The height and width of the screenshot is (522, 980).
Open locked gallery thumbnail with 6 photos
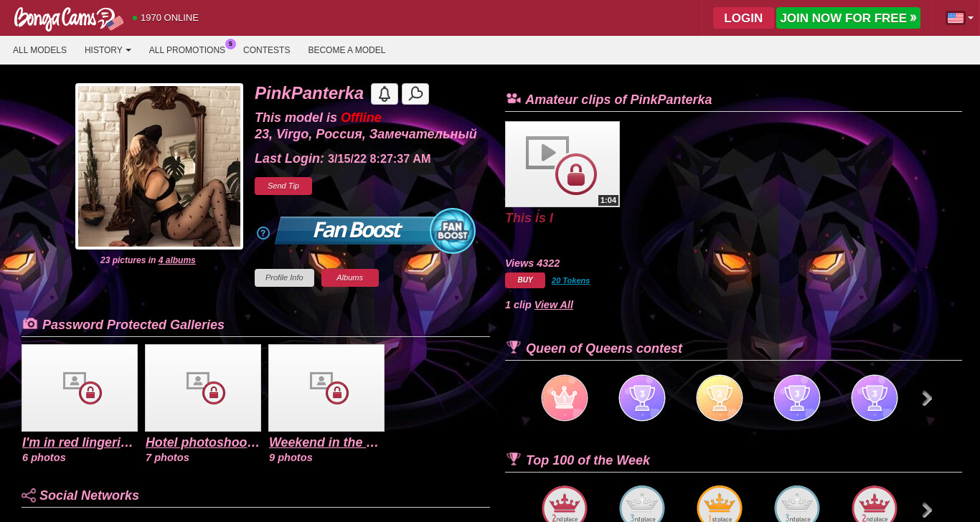point(80,388)
